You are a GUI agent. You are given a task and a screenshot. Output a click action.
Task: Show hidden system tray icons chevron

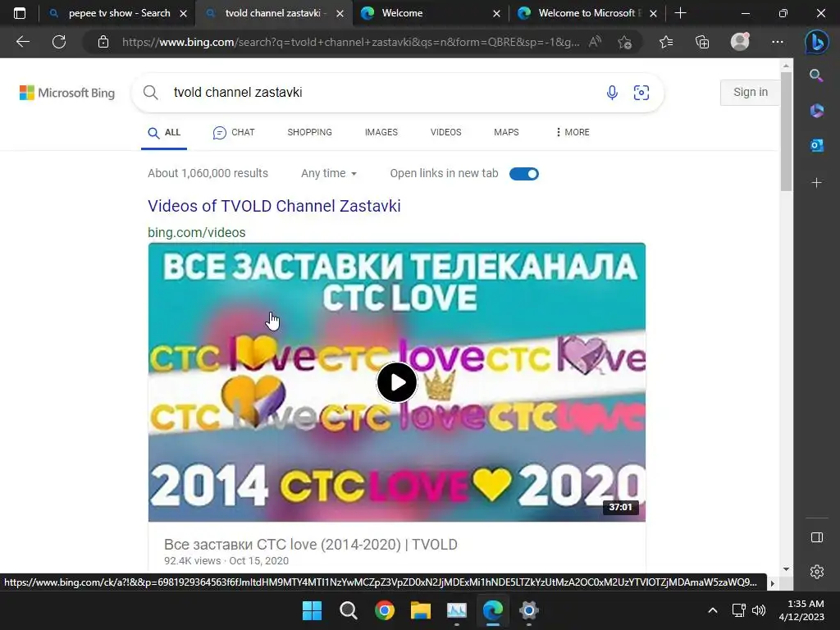coord(713,610)
